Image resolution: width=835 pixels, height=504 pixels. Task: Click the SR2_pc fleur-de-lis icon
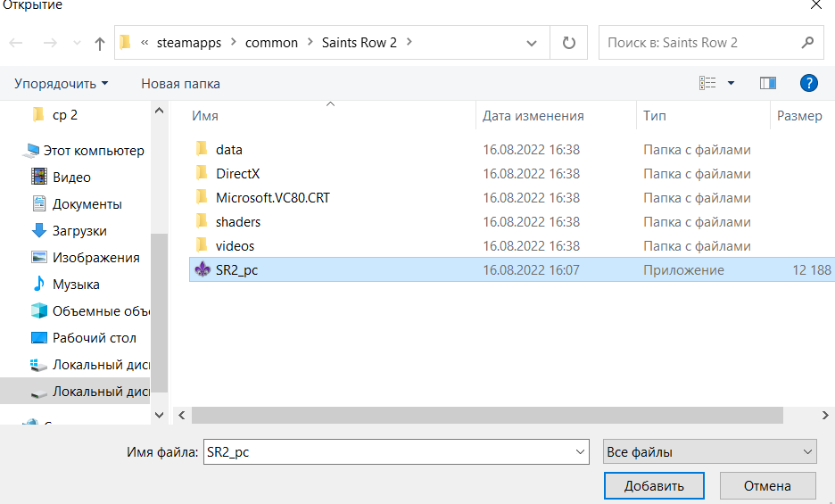tap(203, 269)
